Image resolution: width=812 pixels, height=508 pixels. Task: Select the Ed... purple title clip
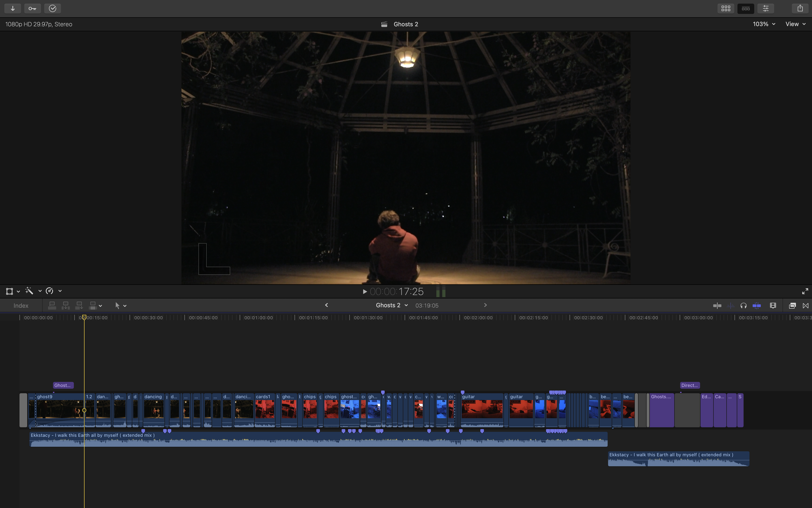point(707,410)
